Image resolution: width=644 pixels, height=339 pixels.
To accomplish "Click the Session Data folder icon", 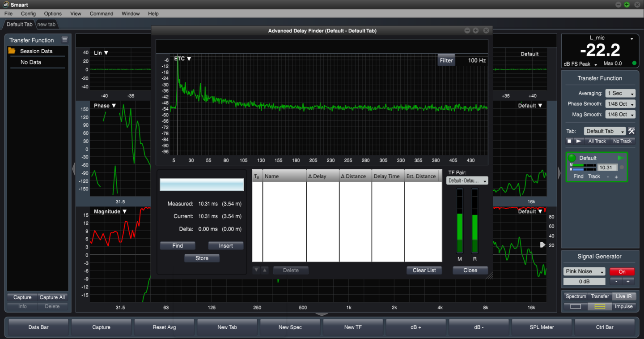I will (12, 51).
